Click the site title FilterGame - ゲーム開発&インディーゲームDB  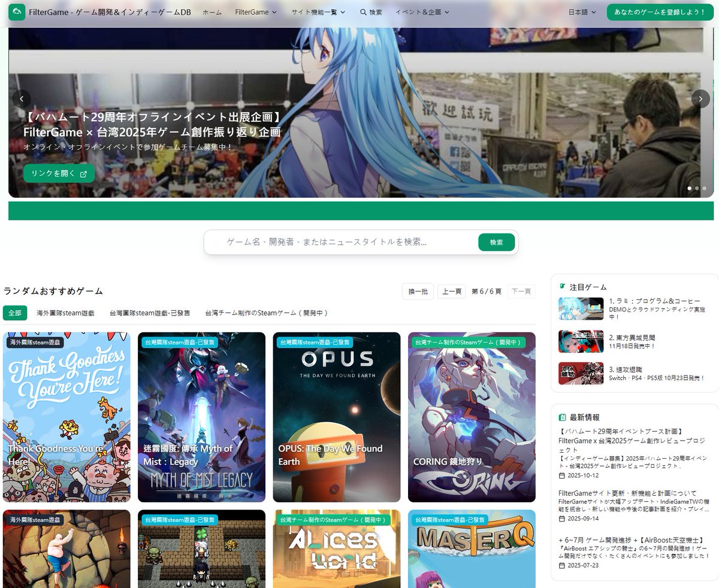click(x=110, y=12)
